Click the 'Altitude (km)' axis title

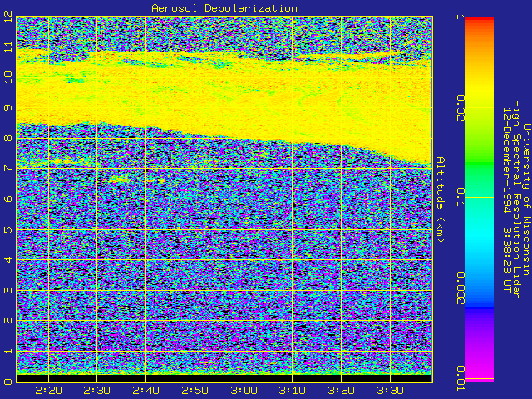(441, 199)
